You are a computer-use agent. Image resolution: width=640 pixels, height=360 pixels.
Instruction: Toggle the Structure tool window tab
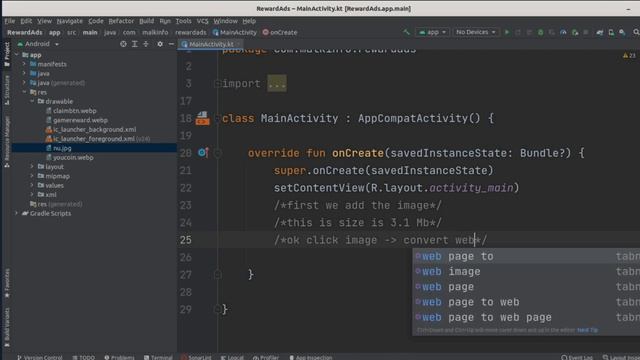pos(7,90)
